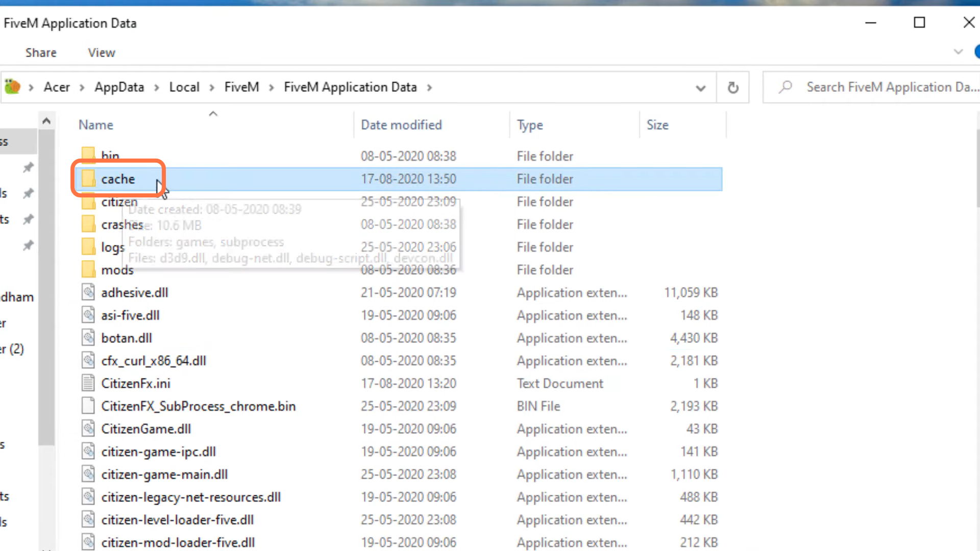The height and width of the screenshot is (551, 980).
Task: Sort files by Size column
Action: [x=657, y=125]
